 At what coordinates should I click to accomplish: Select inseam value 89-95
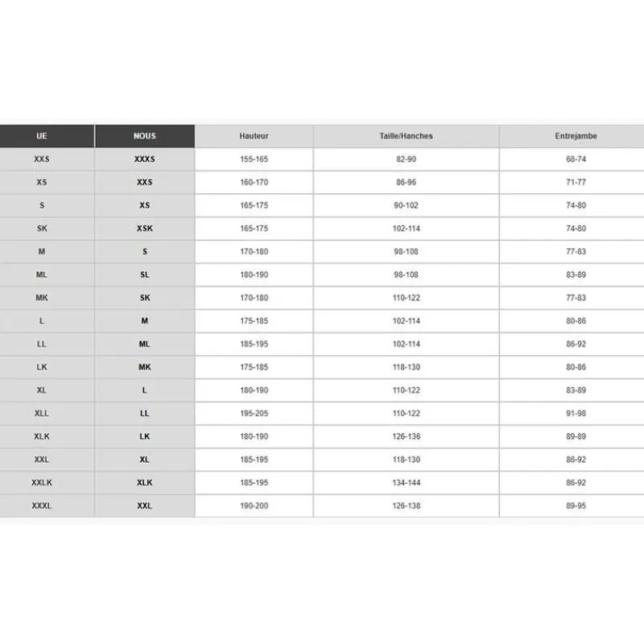(x=576, y=506)
